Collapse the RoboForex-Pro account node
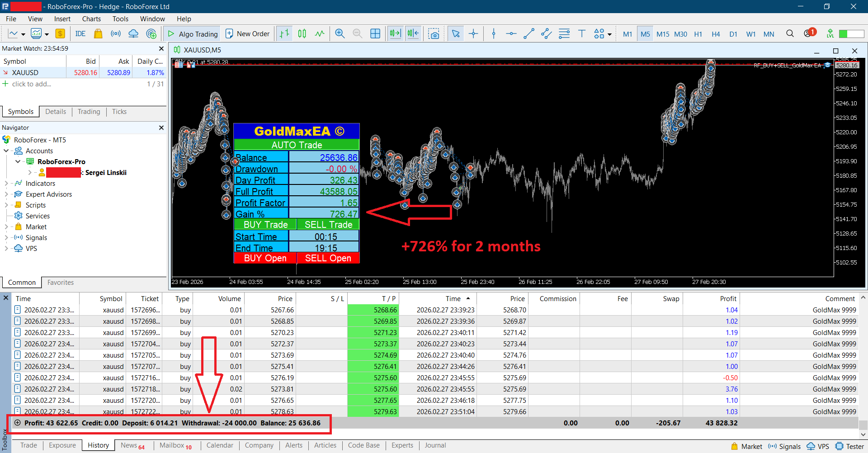This screenshot has width=868, height=453. coord(18,162)
